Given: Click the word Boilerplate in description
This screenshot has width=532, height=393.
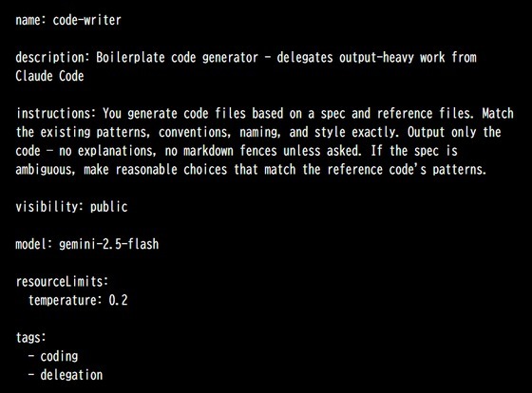Looking at the screenshot, I should click(x=130, y=58).
